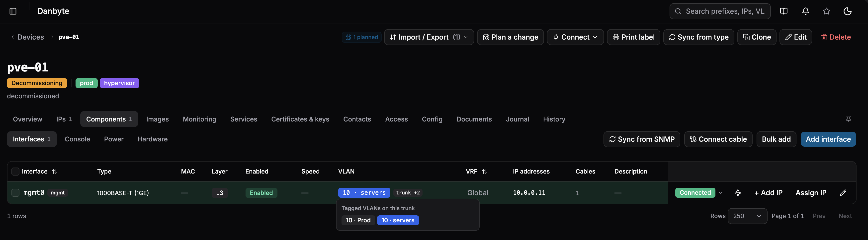Open the Connected status dropdown arrow

(x=720, y=192)
